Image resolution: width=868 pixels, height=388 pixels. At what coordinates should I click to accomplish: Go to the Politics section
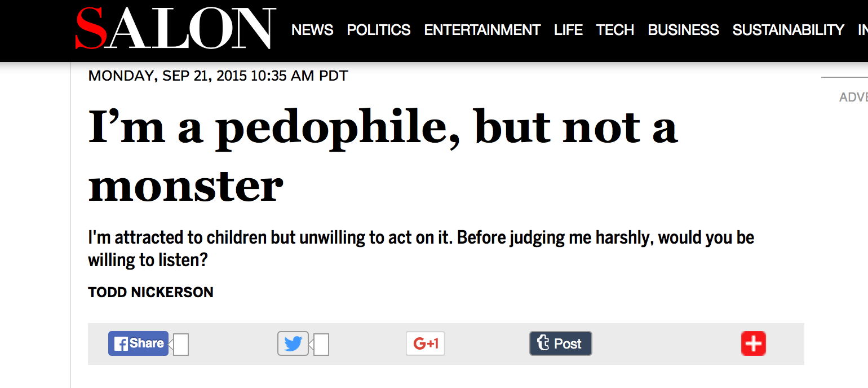(x=379, y=30)
